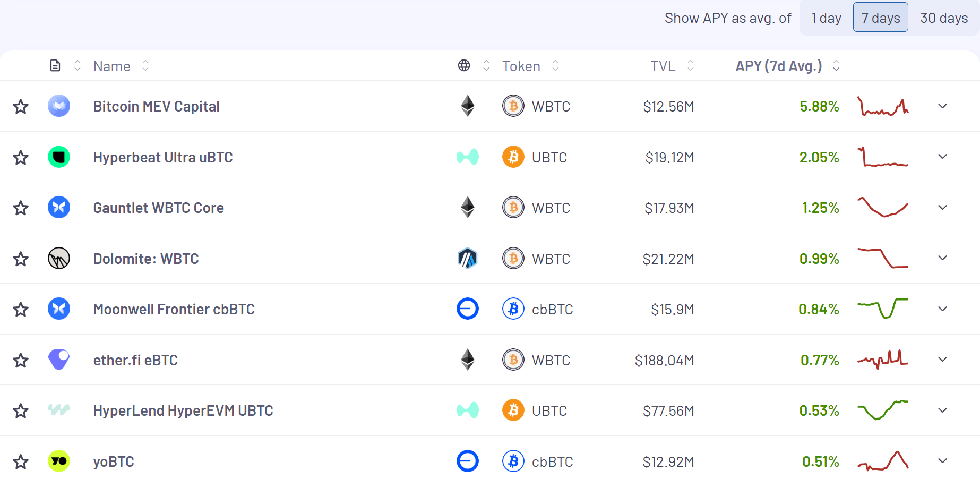980x479 pixels.
Task: Click cbBTC token icon in yoBTC row
Action: click(x=513, y=461)
